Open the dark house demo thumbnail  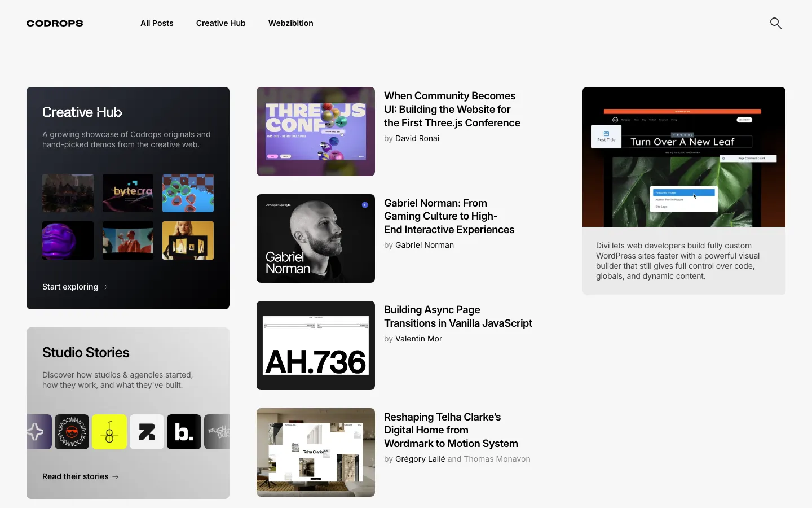(68, 193)
